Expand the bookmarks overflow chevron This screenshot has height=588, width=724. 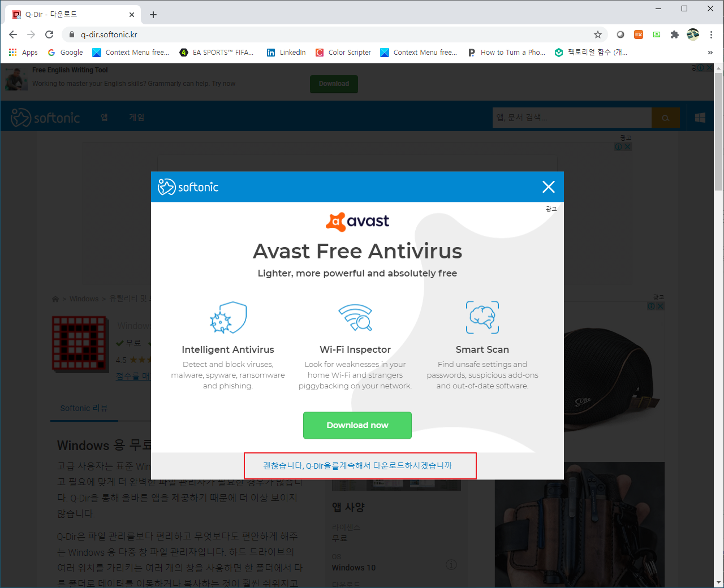pos(710,53)
